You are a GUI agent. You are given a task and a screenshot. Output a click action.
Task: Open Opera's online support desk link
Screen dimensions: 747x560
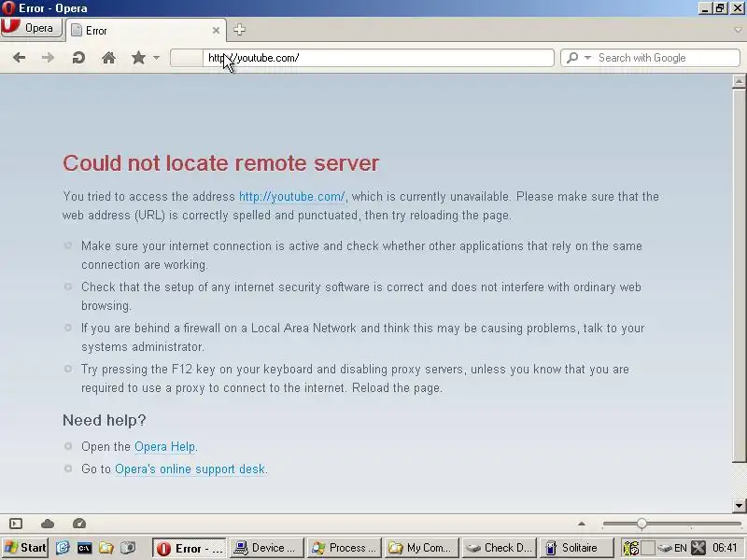[x=190, y=469]
